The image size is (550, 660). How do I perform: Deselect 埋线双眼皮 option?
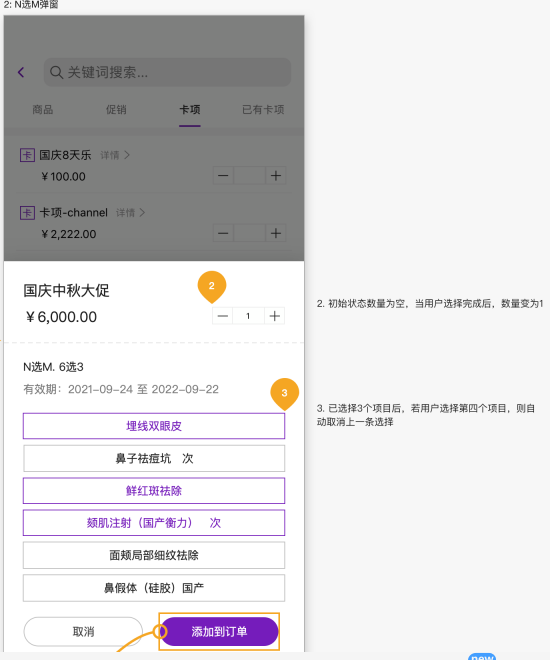click(154, 426)
